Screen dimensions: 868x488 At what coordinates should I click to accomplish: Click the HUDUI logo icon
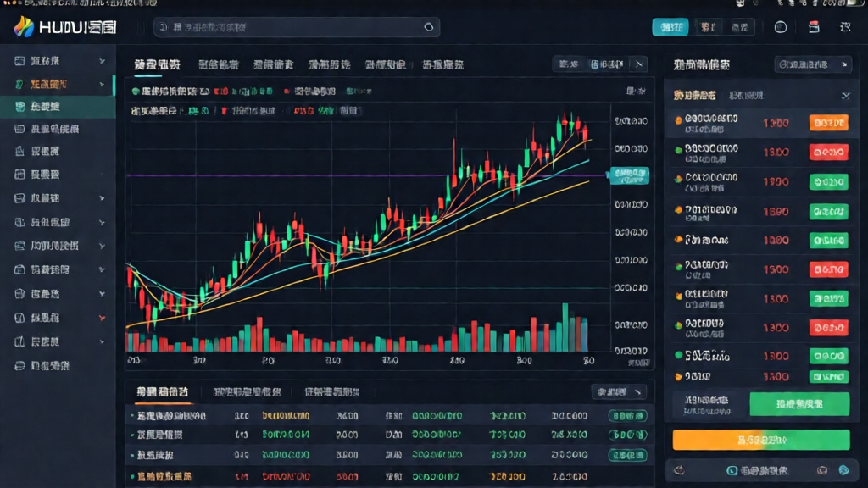pos(24,26)
